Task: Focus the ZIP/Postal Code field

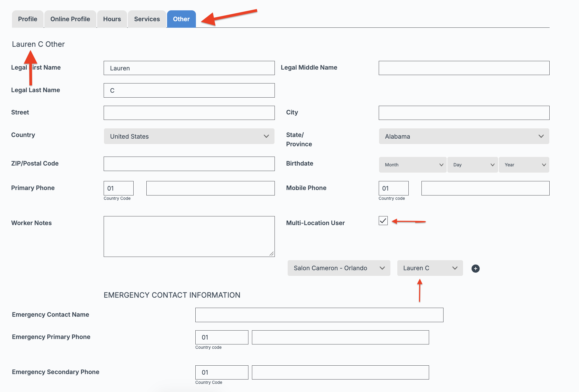Action: pyautogui.click(x=189, y=164)
